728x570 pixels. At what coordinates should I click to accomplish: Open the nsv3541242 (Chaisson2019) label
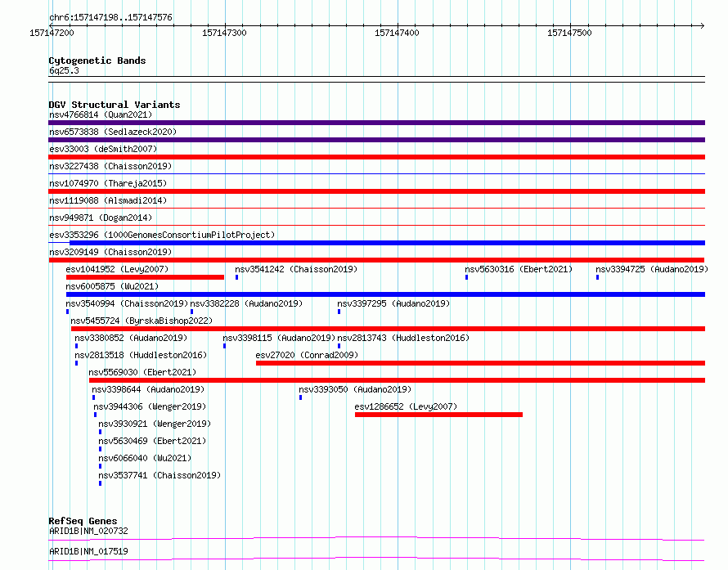click(296, 269)
